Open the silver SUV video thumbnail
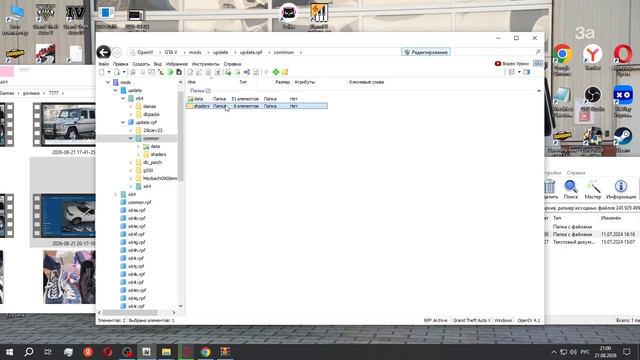640x360 pixels. [x=64, y=124]
